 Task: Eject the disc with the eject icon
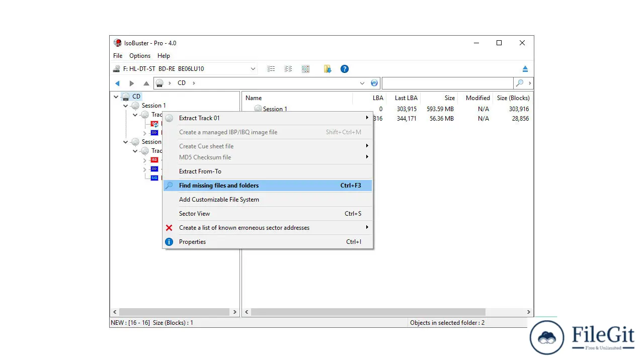click(x=525, y=69)
